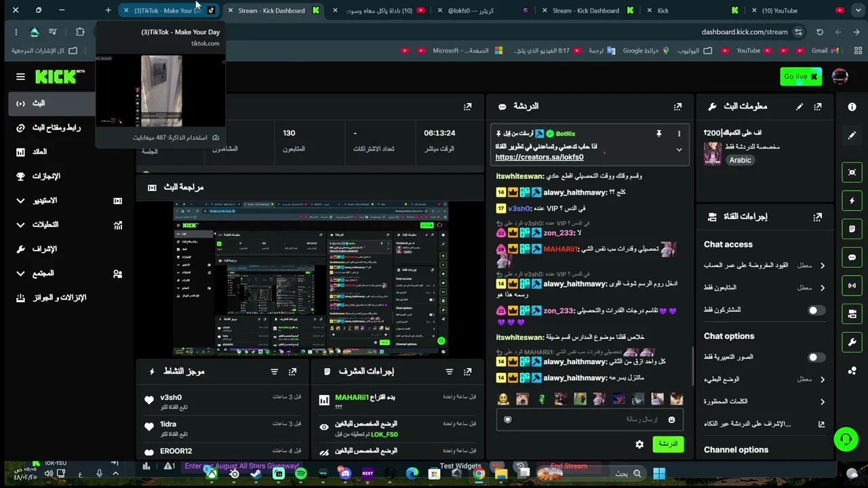Open the green support headset button

[x=846, y=439]
